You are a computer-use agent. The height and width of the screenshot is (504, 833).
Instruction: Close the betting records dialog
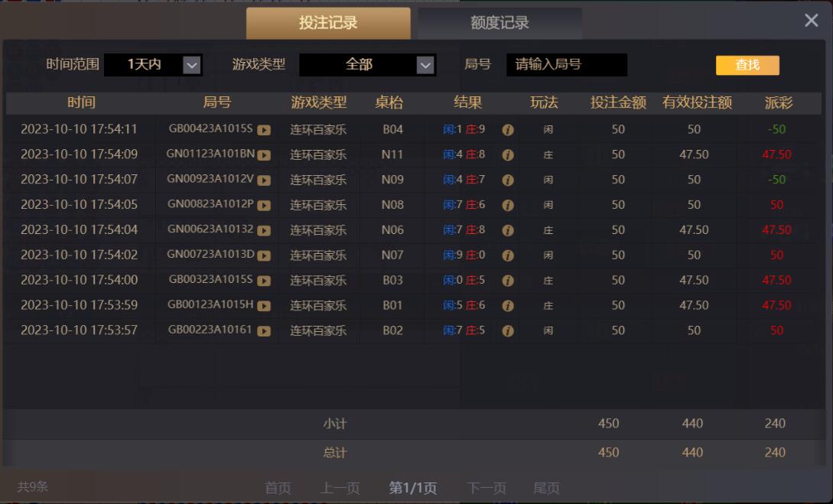(812, 20)
